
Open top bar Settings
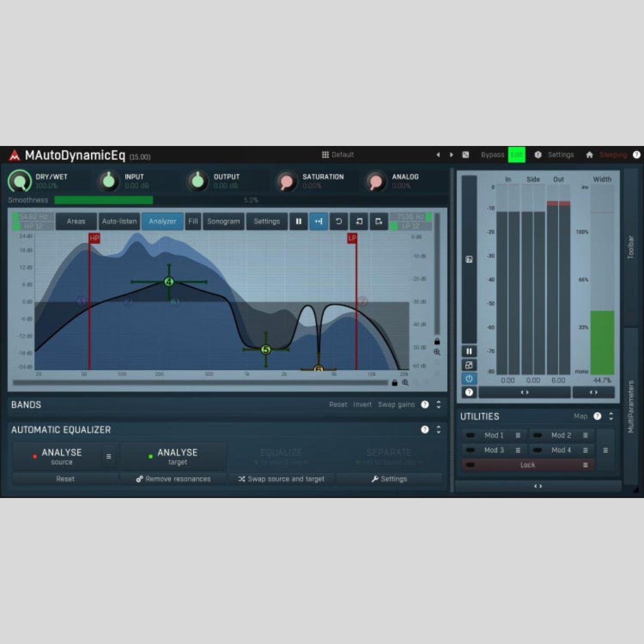click(x=561, y=155)
